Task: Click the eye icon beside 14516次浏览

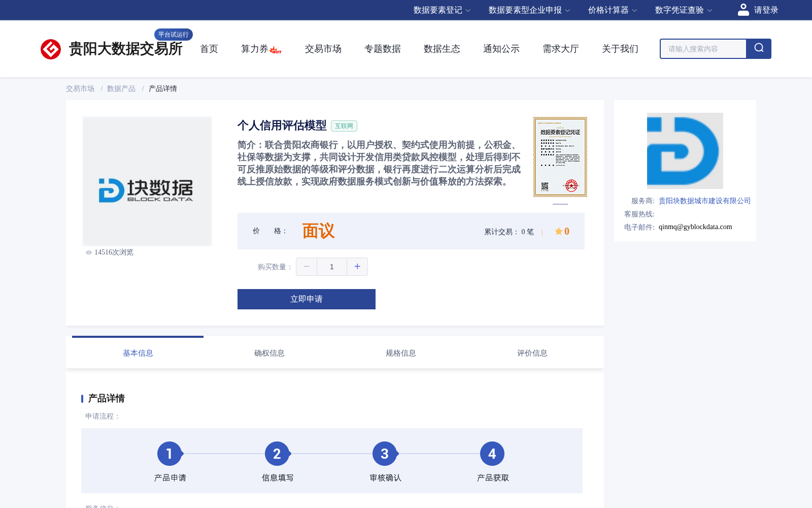Action: coord(89,252)
